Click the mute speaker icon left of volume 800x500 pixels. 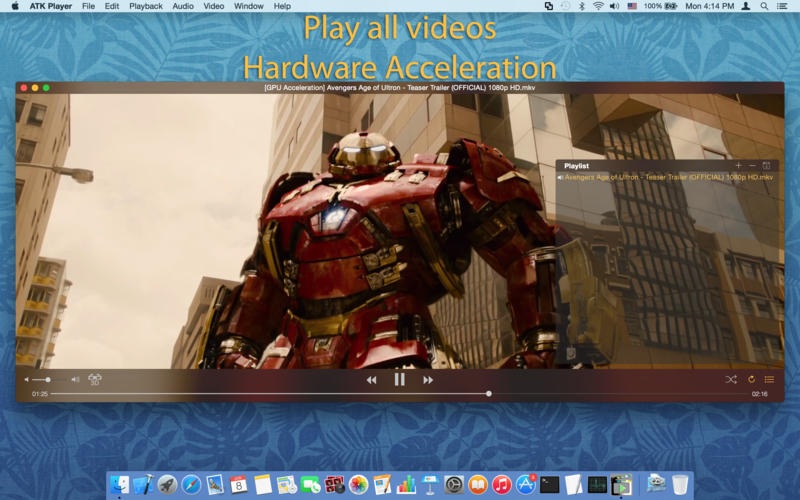coord(27,380)
